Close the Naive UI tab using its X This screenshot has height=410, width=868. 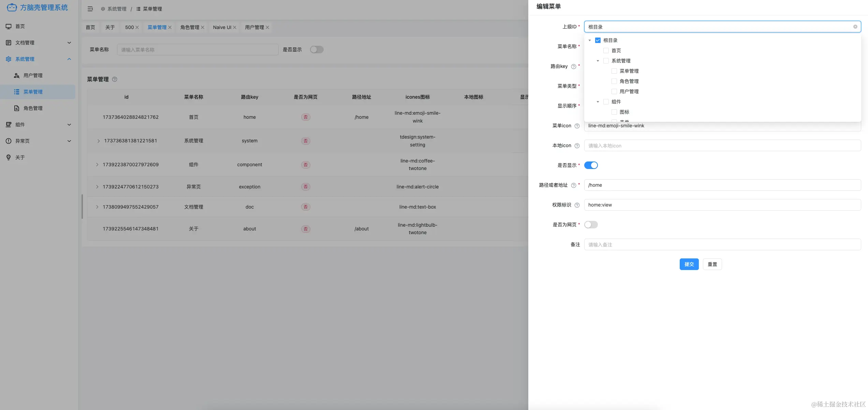tap(235, 27)
